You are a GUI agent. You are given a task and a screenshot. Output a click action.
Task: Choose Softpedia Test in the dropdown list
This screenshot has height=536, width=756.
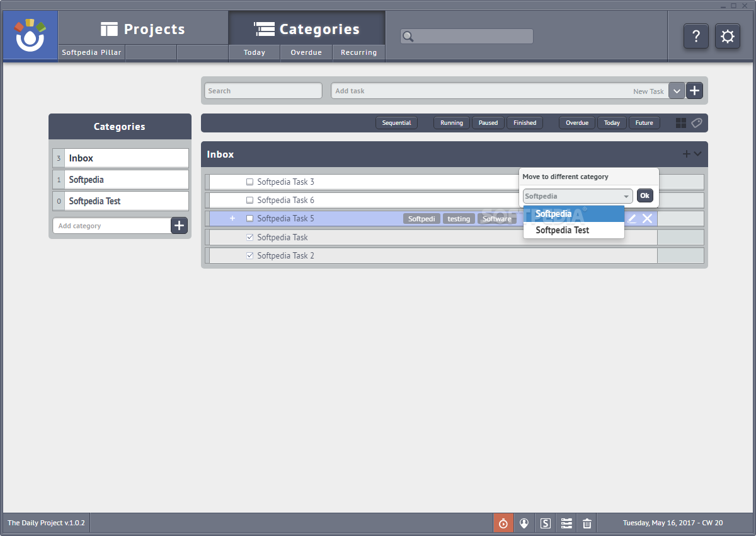click(574, 230)
